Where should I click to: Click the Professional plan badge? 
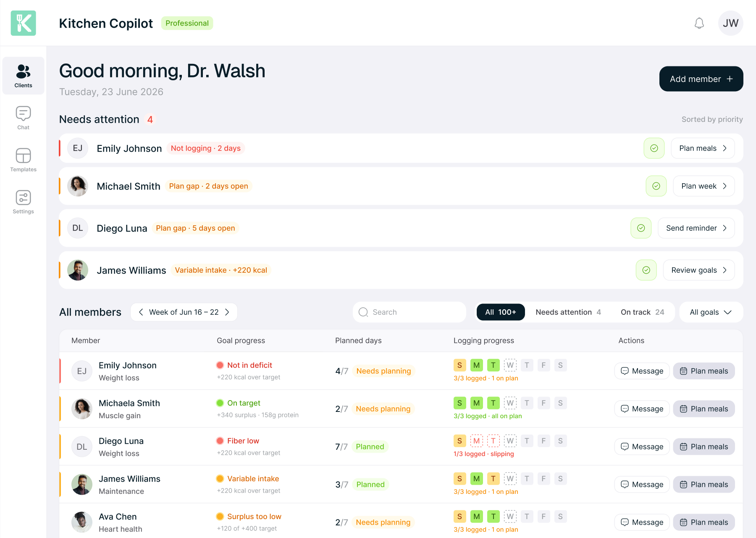[187, 23]
